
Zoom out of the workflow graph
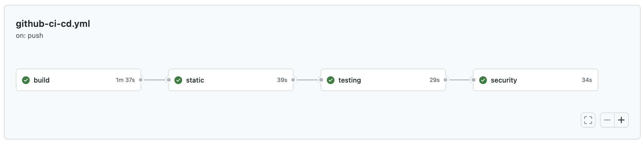pos(607,120)
